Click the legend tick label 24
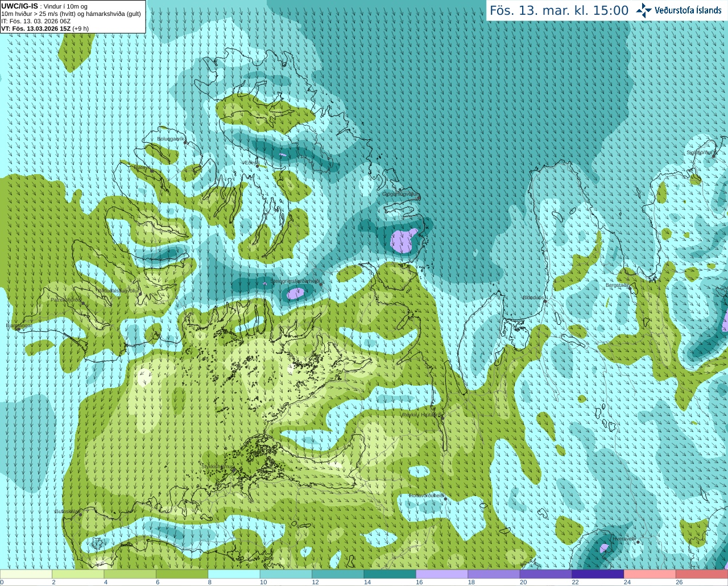The height and width of the screenshot is (586, 728). (x=627, y=582)
